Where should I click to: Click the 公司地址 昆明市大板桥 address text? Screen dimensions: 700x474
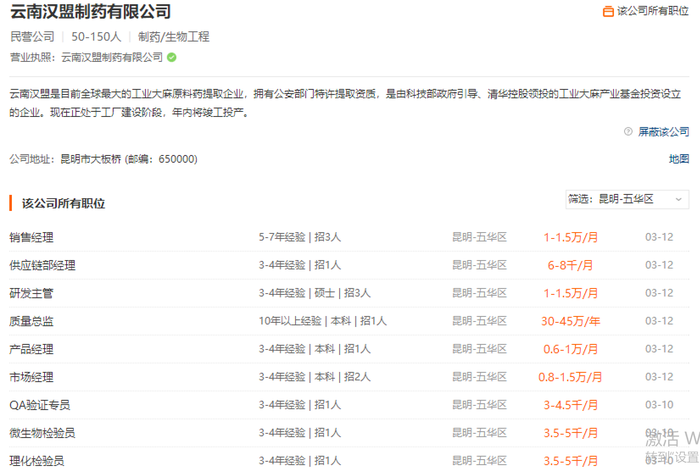(x=104, y=159)
